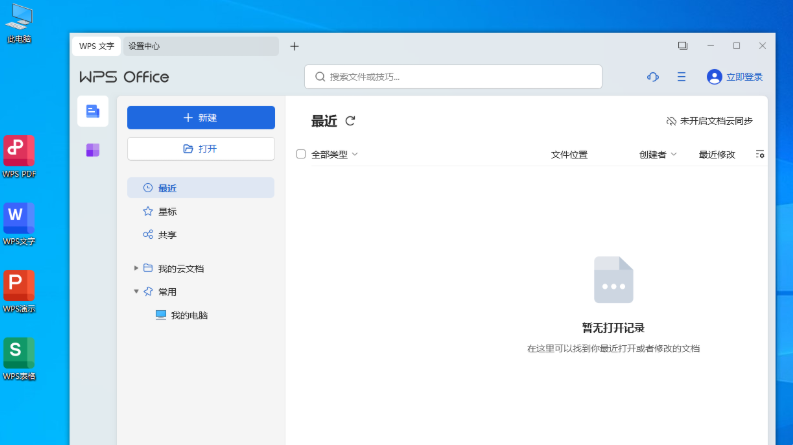Open the purple apps icon in sidebar
This screenshot has width=793, height=445.
coord(92,150)
